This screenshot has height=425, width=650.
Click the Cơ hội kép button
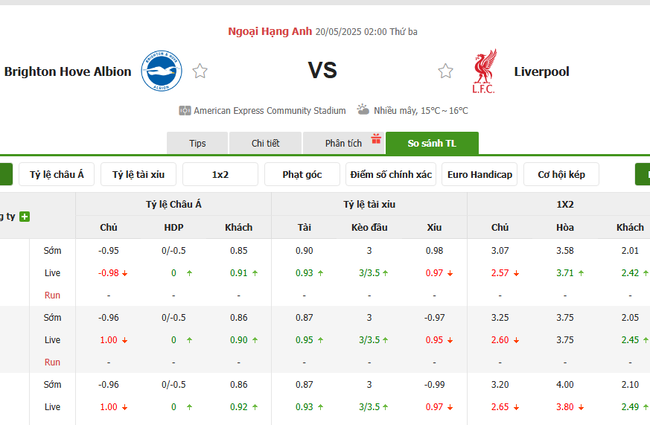pyautogui.click(x=561, y=175)
